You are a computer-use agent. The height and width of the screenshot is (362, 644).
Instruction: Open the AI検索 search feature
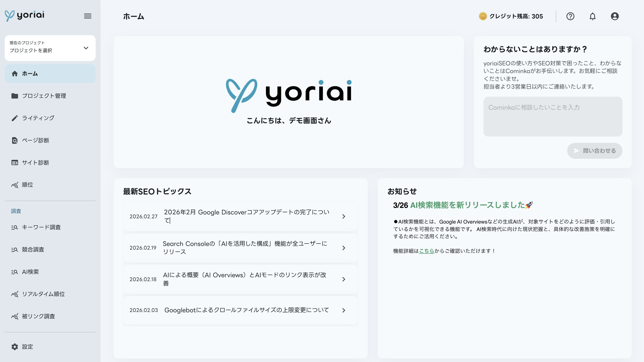coord(31,272)
